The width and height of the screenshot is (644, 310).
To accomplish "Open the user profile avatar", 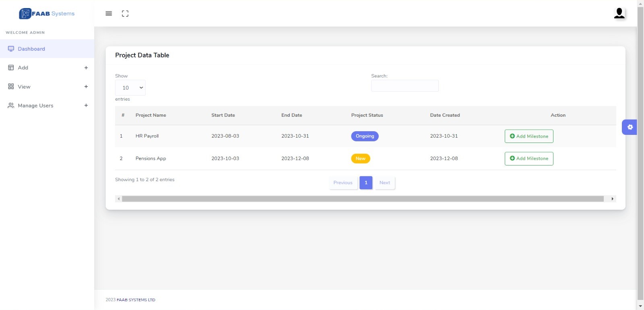I will pos(619,13).
